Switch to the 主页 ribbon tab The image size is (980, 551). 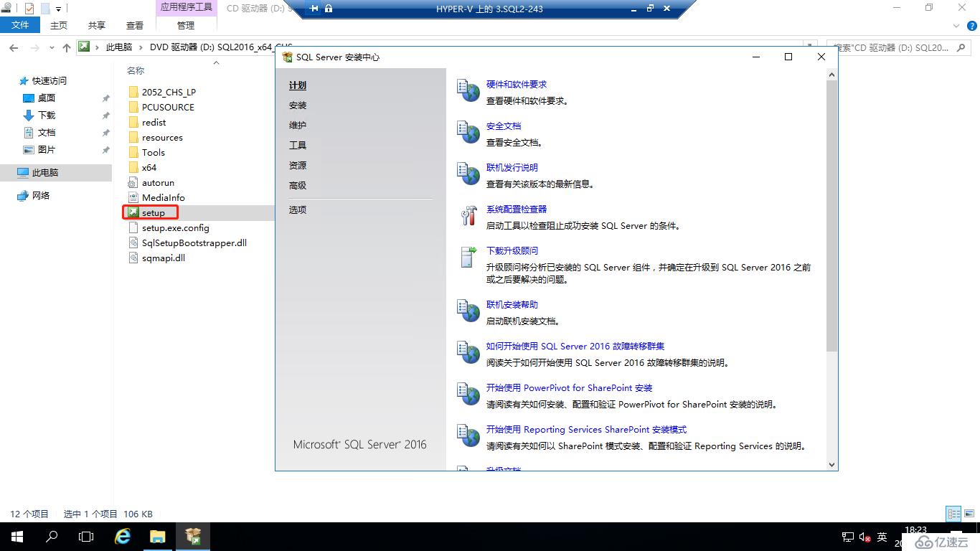59,25
